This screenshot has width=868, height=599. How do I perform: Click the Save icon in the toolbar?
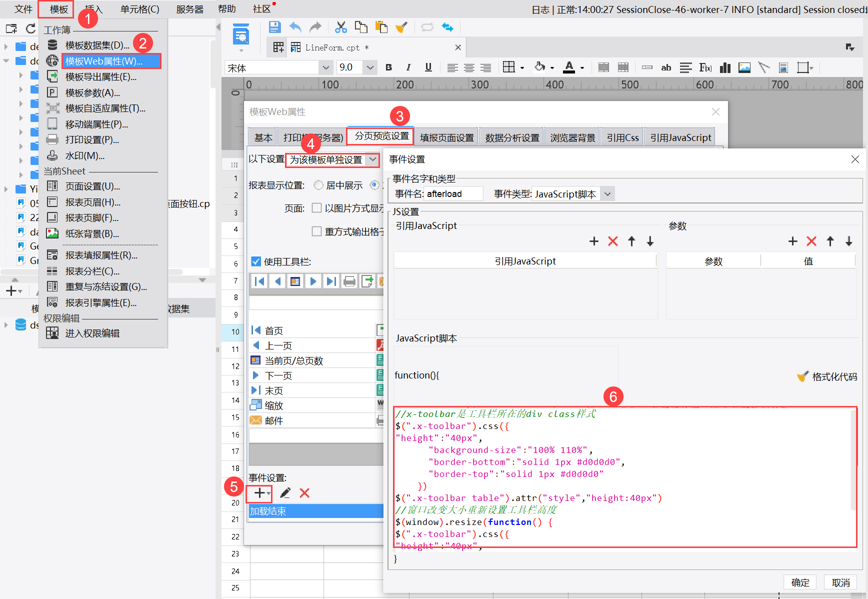click(274, 27)
